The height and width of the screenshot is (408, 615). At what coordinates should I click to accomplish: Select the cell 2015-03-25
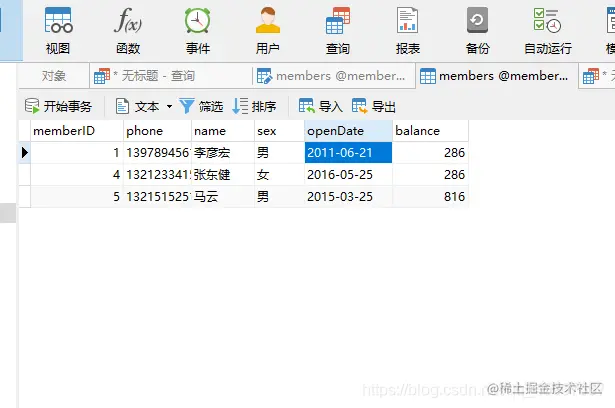[x=348, y=196]
